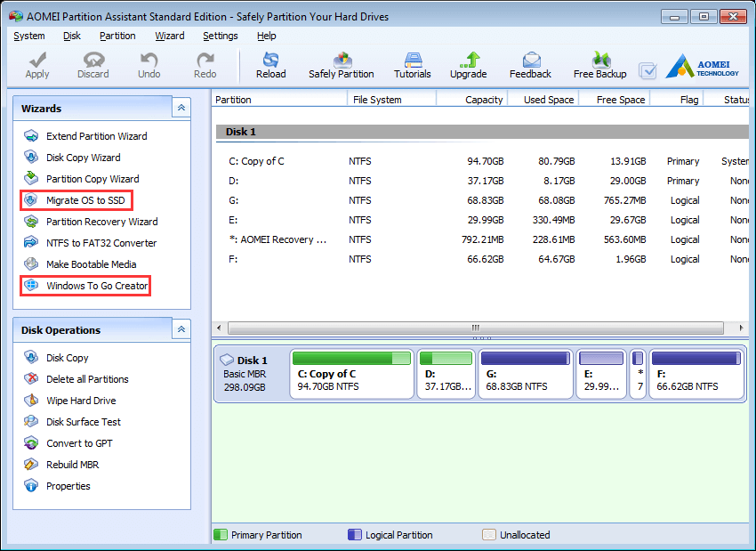Sort by Free Space column header
The width and height of the screenshot is (756, 551).
click(615, 100)
